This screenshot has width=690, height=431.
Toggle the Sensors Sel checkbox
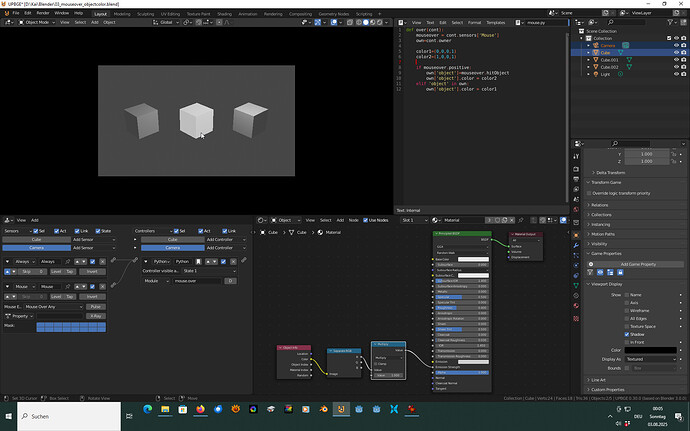click(x=36, y=231)
